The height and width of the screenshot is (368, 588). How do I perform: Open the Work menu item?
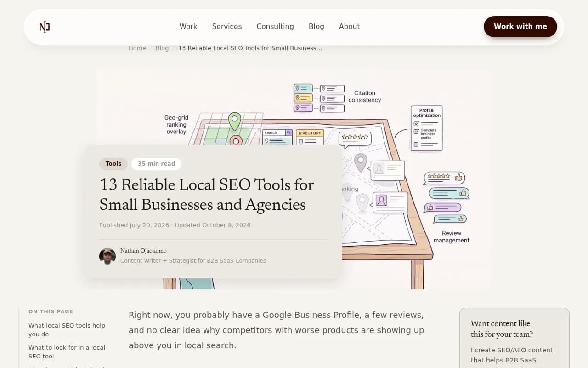(x=188, y=27)
